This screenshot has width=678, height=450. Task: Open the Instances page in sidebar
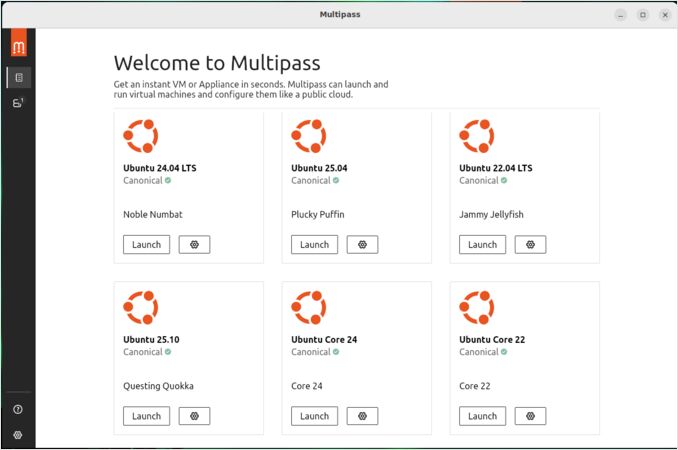(x=18, y=103)
